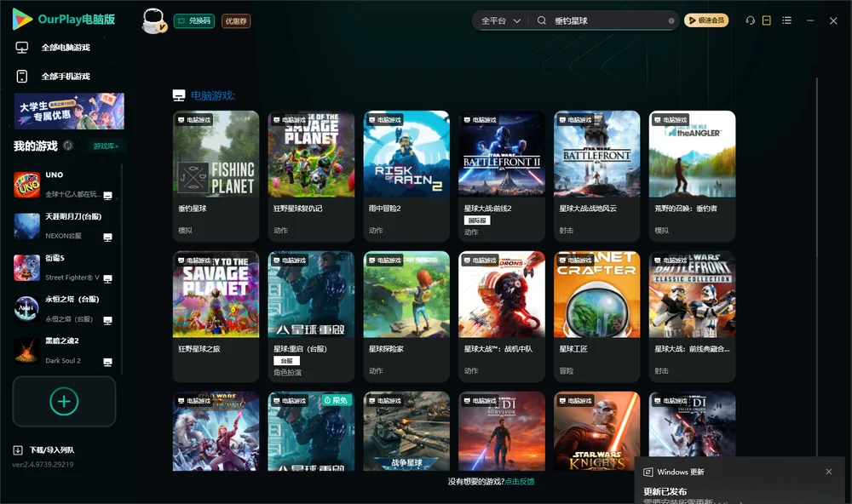Image resolution: width=852 pixels, height=504 pixels.
Task: Open the 星球探险家 game card
Action: (x=406, y=317)
